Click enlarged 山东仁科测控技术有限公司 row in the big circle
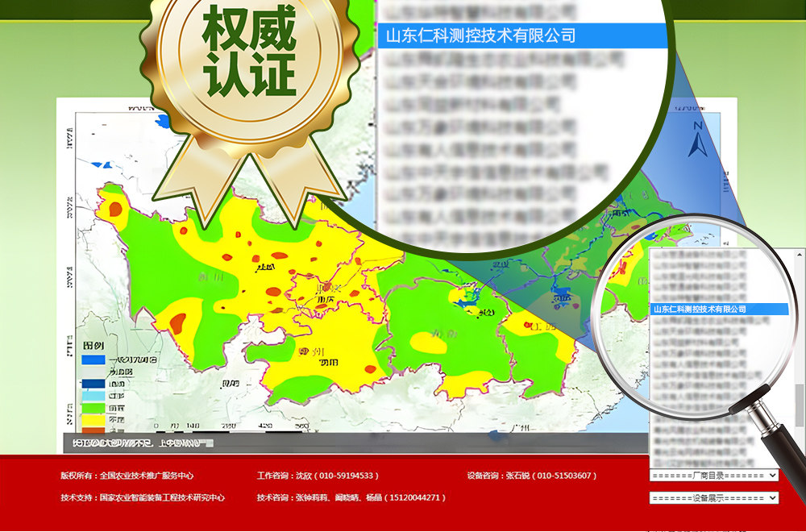 point(522,35)
